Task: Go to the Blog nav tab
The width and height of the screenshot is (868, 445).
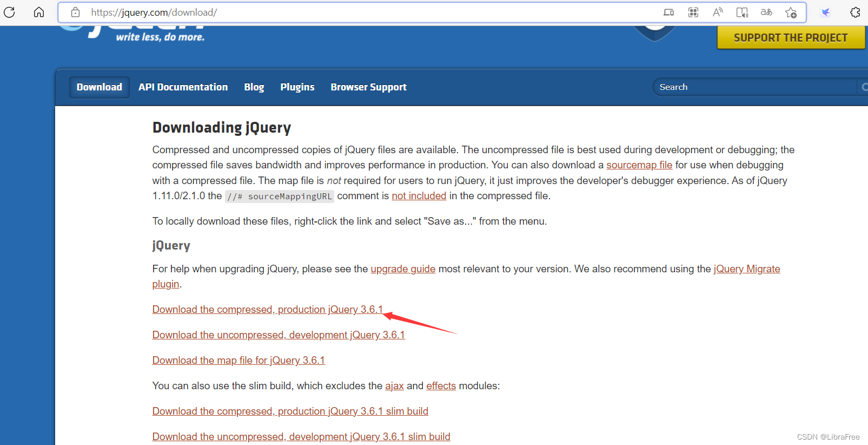Action: pos(254,87)
